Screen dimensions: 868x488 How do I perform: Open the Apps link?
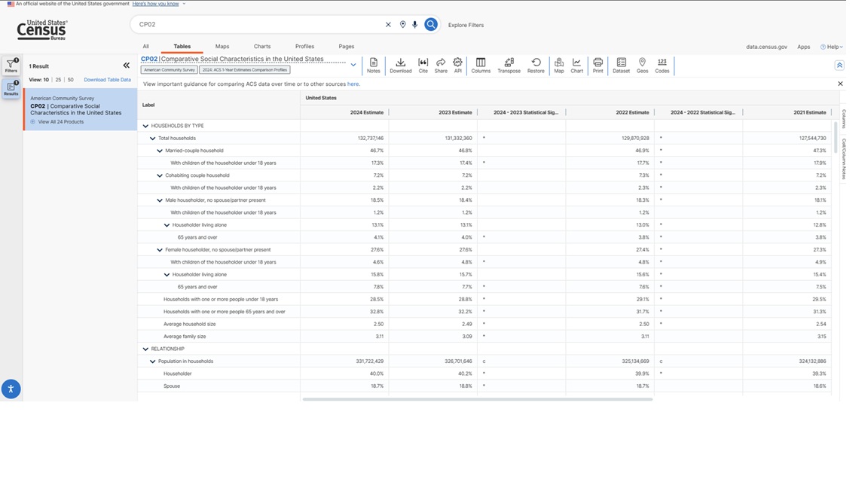[x=804, y=47]
